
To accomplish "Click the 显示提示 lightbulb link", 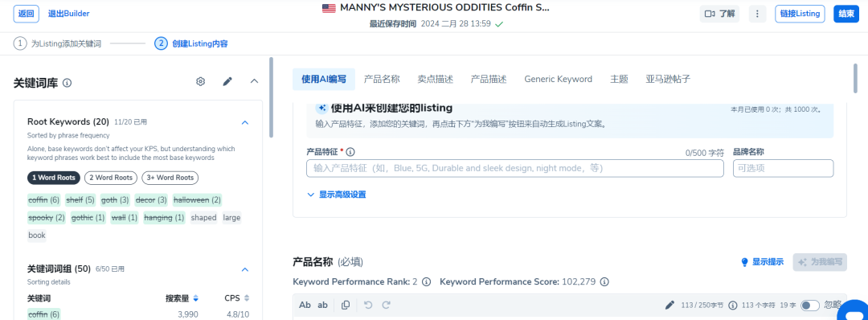I will pyautogui.click(x=762, y=262).
